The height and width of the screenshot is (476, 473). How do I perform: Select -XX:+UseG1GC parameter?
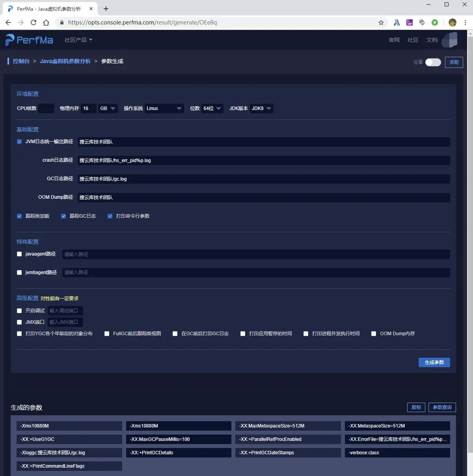[69, 439]
